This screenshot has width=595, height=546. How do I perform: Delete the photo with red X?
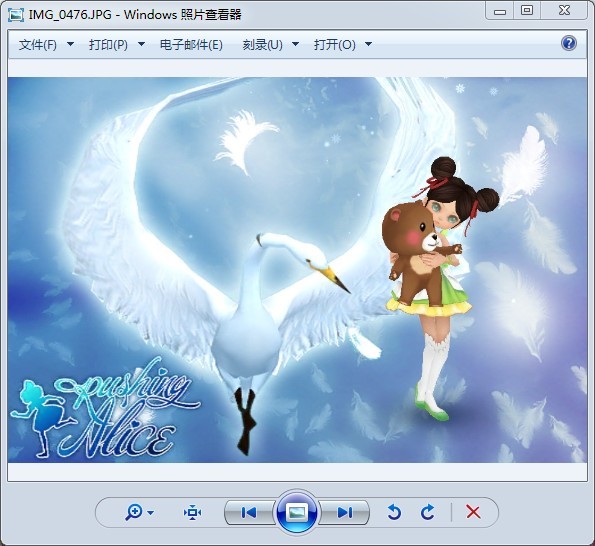tap(473, 512)
